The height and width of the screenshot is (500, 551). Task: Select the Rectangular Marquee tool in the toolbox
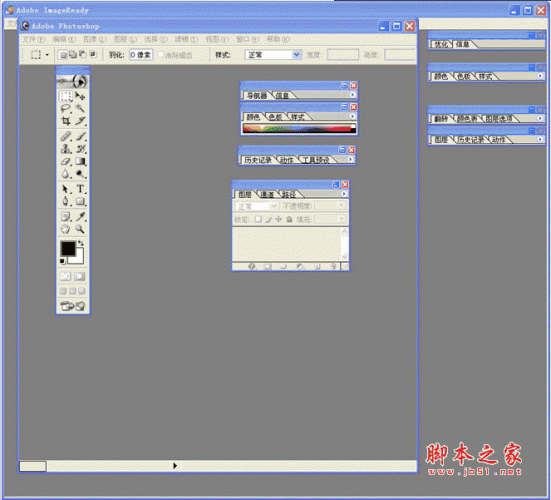(x=66, y=96)
